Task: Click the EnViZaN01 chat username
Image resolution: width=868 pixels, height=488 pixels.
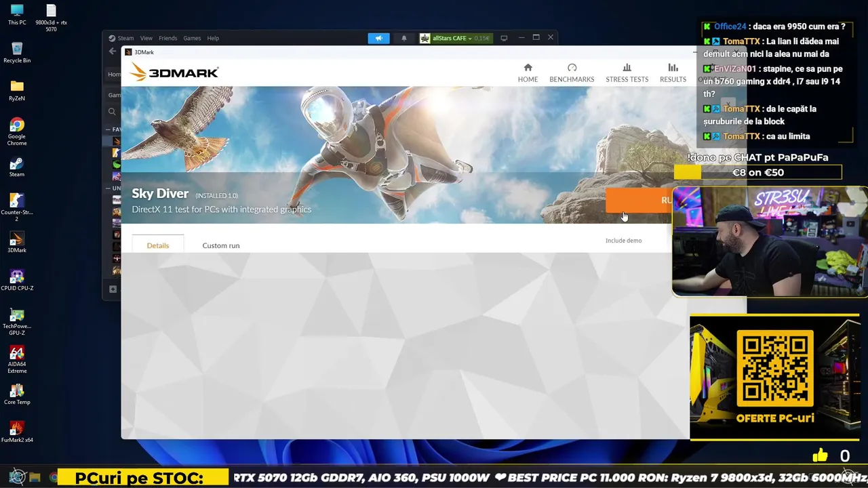Action: coord(735,68)
